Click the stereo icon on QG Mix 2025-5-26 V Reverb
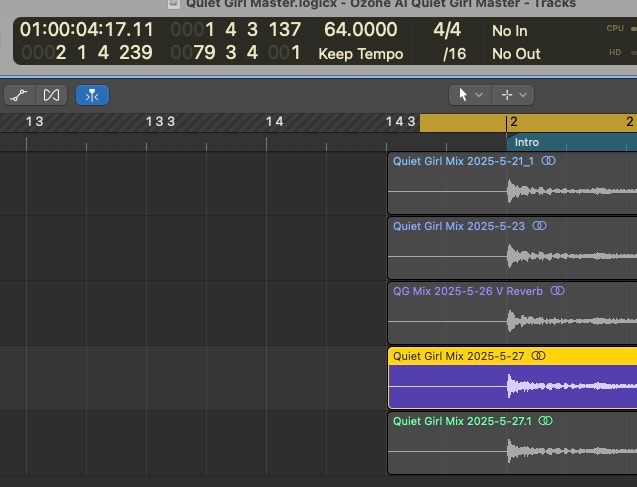 557,291
